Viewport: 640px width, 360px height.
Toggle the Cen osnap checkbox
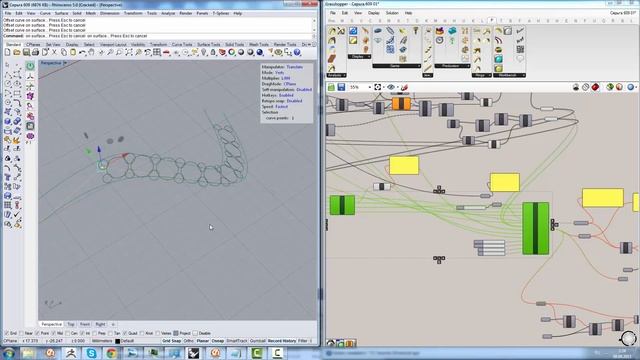[x=67, y=333]
